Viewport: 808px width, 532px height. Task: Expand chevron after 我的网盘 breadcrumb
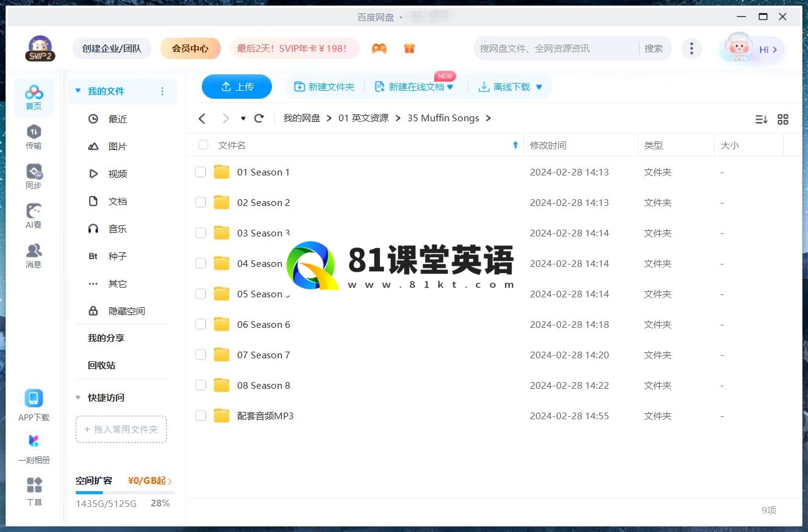tap(329, 118)
